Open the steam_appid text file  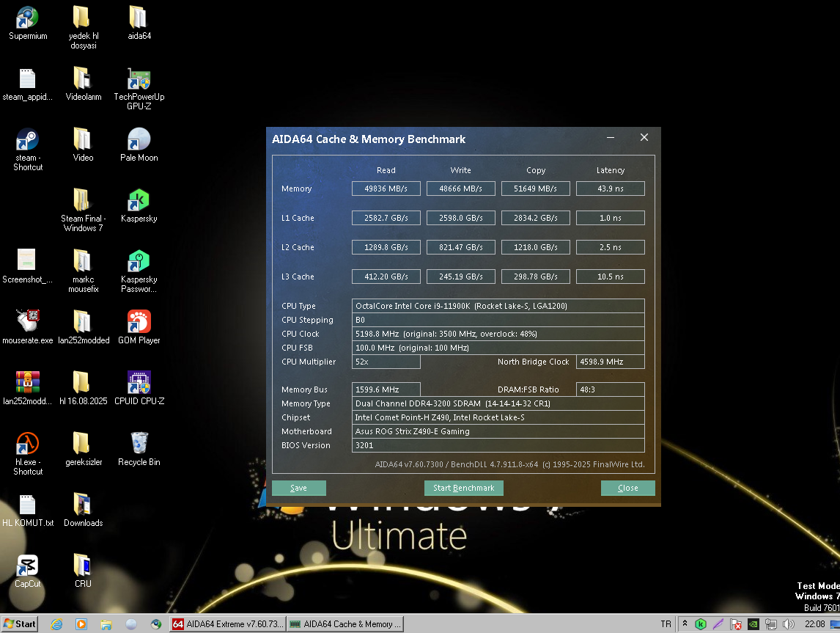point(28,84)
